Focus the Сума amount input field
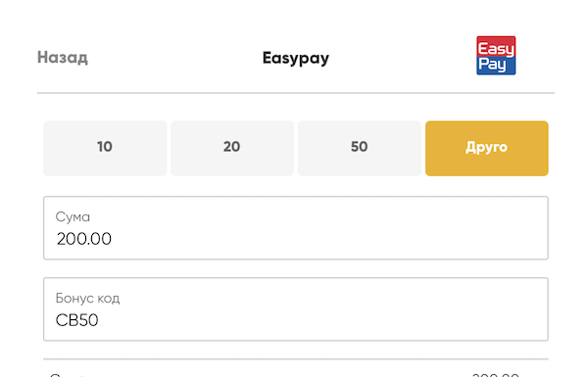The width and height of the screenshot is (588, 377). pos(296,227)
